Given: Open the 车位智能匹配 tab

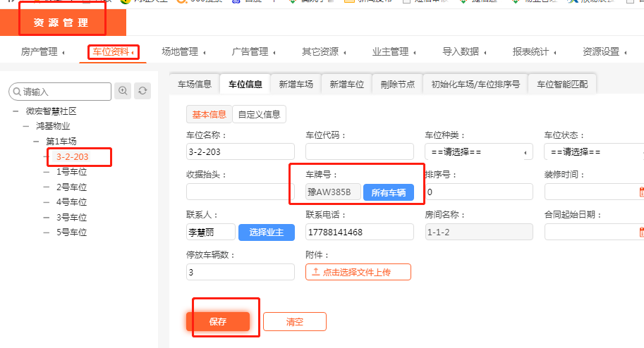Looking at the screenshot, I should [x=562, y=84].
